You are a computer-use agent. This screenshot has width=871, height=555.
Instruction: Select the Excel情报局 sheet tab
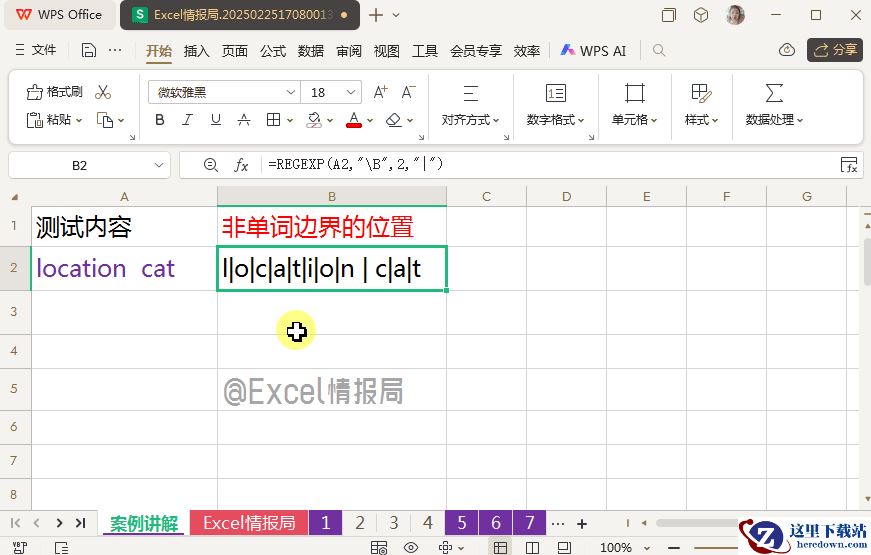pyautogui.click(x=249, y=523)
